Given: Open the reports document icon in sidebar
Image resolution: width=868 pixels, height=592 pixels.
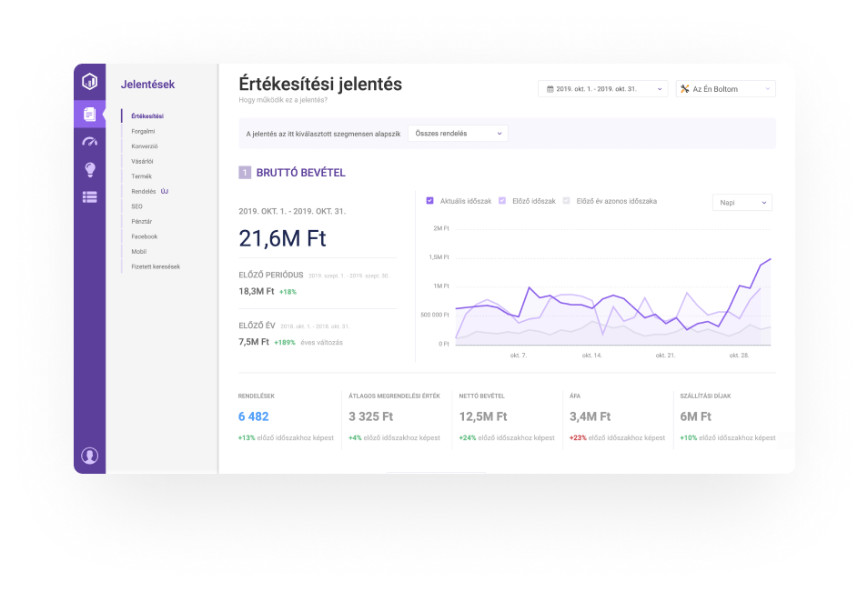Looking at the screenshot, I should click(89, 115).
